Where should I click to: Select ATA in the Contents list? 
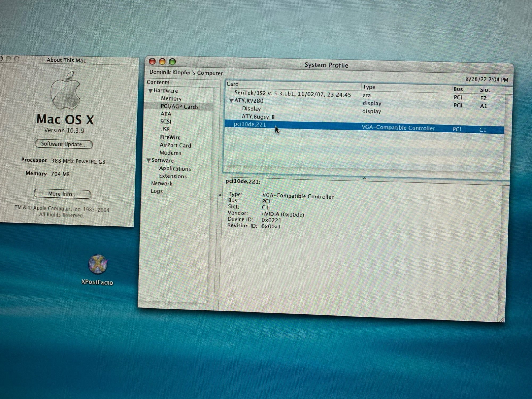click(x=166, y=114)
